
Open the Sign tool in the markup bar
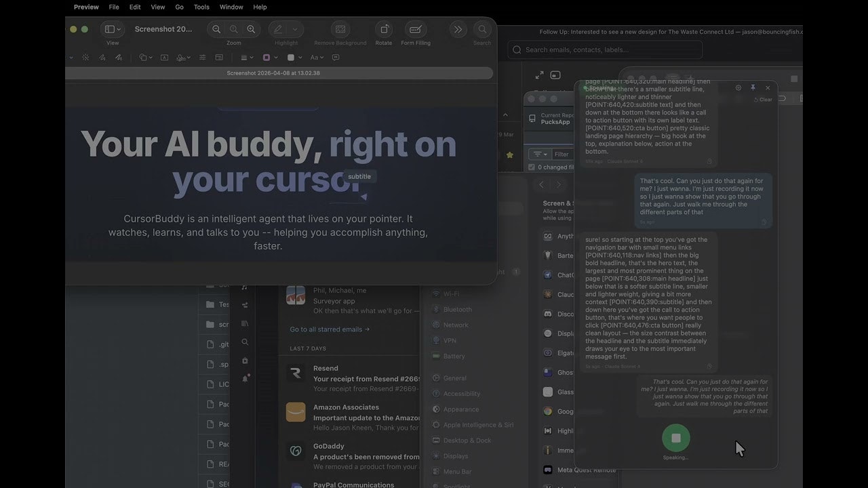[181, 58]
